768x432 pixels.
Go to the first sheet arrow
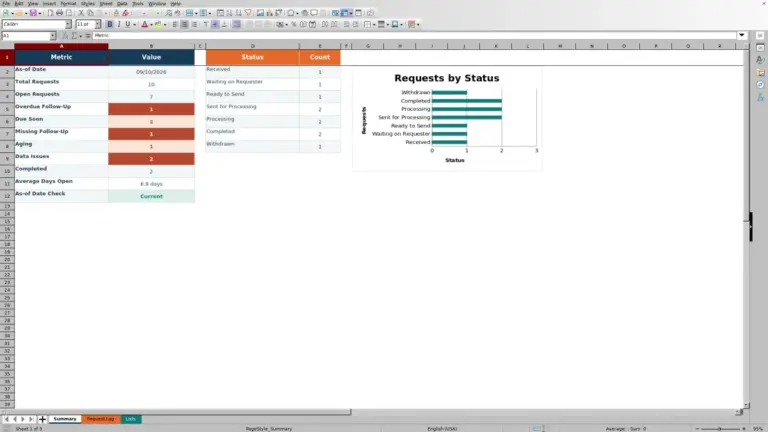pos(6,419)
